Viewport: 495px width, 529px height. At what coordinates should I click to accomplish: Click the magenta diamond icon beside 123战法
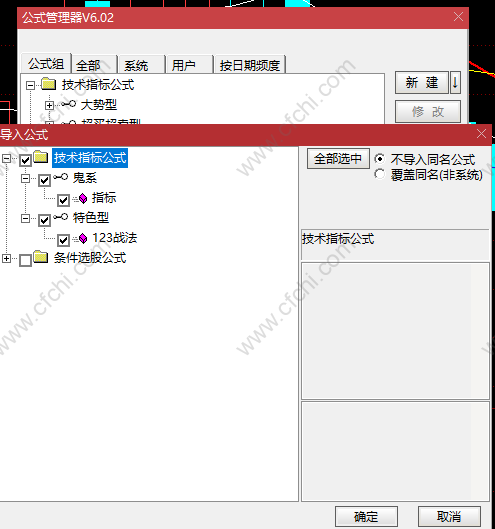coord(83,239)
